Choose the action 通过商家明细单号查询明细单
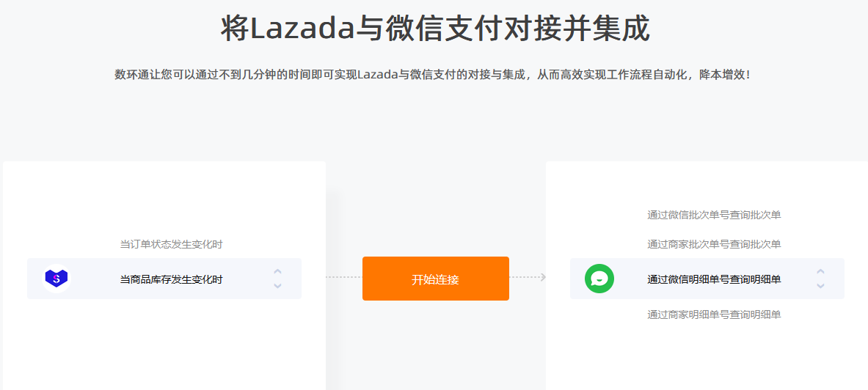Screen dimensions: 868x390 pos(714,314)
